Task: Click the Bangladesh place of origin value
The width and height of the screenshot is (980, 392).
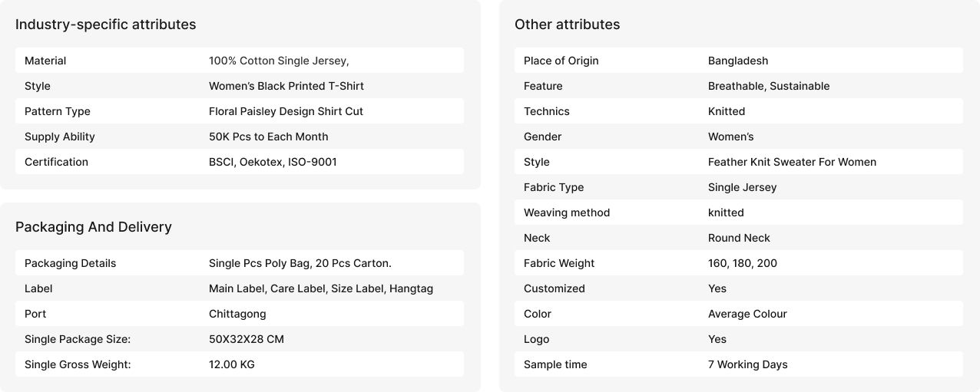Action: click(x=737, y=61)
